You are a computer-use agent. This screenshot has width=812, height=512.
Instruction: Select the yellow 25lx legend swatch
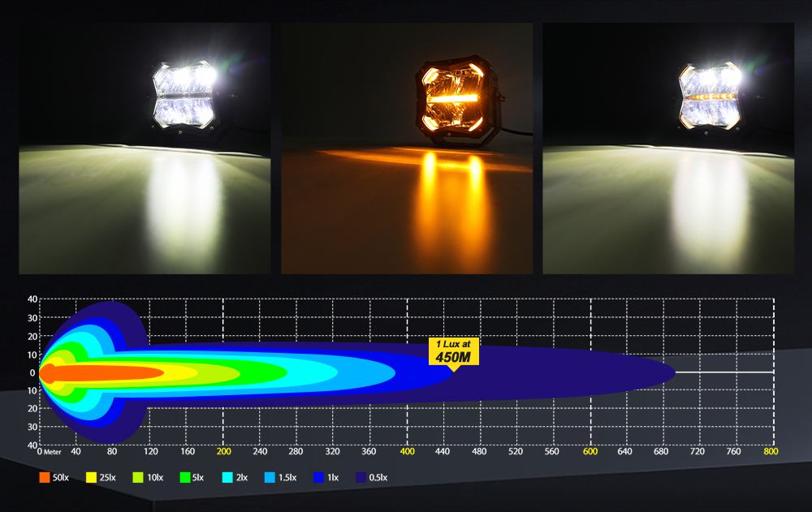pyautogui.click(x=91, y=478)
